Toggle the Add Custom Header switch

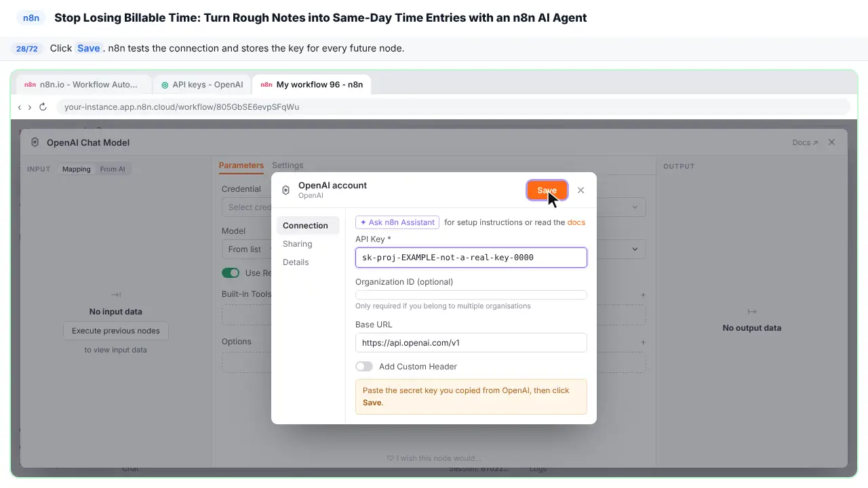point(364,367)
